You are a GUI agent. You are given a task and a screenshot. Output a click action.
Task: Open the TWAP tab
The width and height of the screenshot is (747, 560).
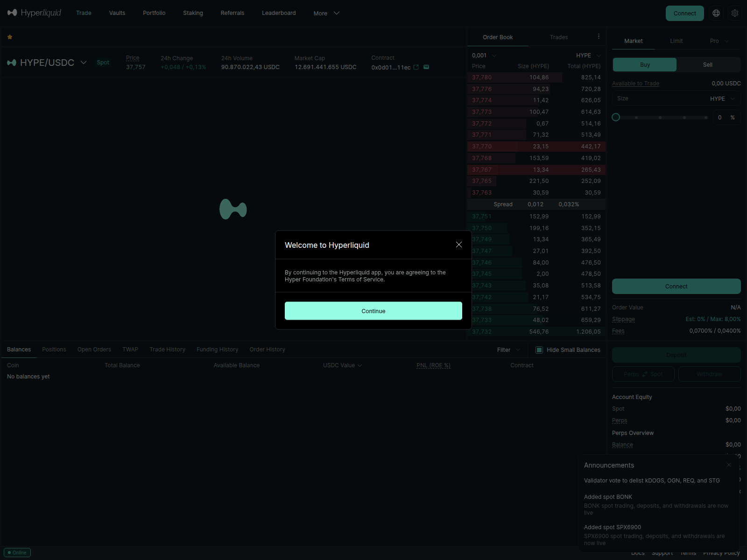click(x=130, y=350)
